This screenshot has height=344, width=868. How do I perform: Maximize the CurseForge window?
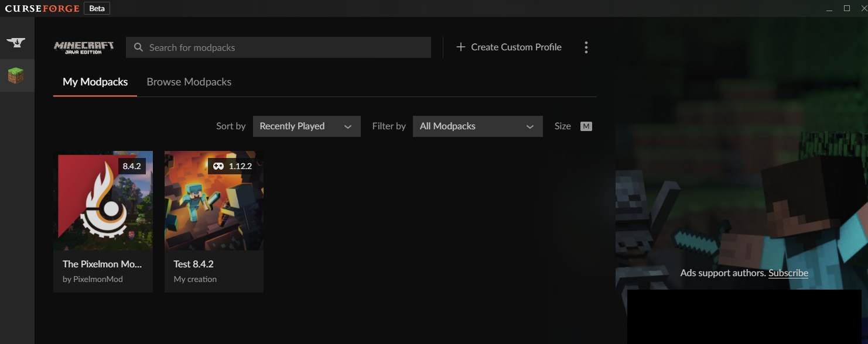(846, 8)
